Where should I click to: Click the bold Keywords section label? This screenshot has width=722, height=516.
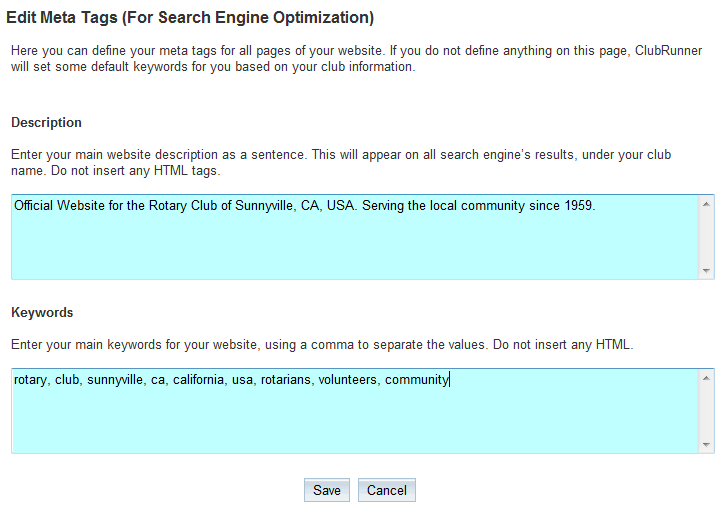[42, 313]
